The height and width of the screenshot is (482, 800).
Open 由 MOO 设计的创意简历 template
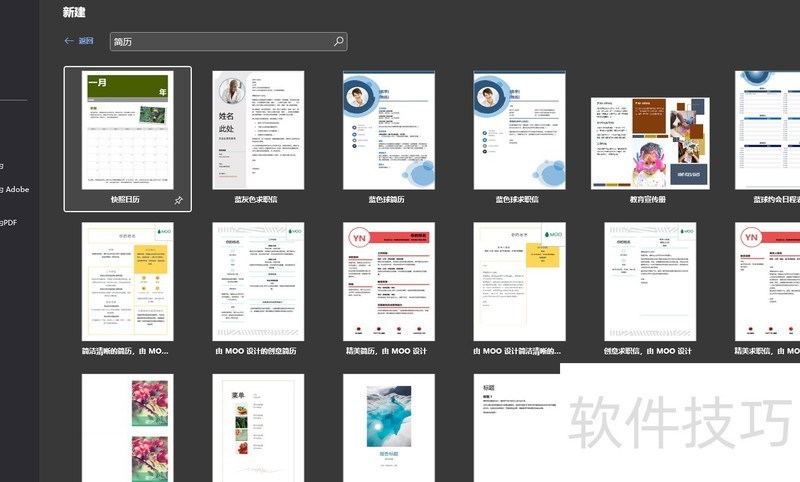coord(258,282)
